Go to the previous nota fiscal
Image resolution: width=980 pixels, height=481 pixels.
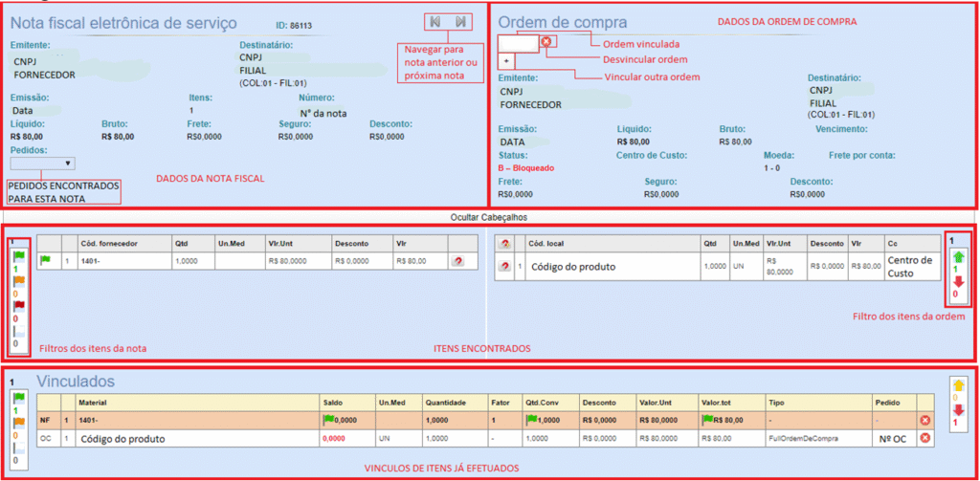click(435, 21)
